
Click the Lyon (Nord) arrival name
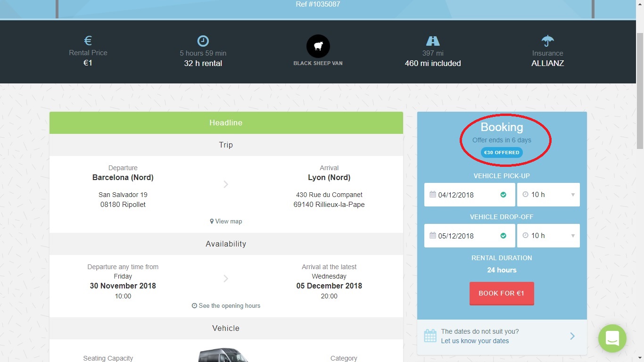329,178
